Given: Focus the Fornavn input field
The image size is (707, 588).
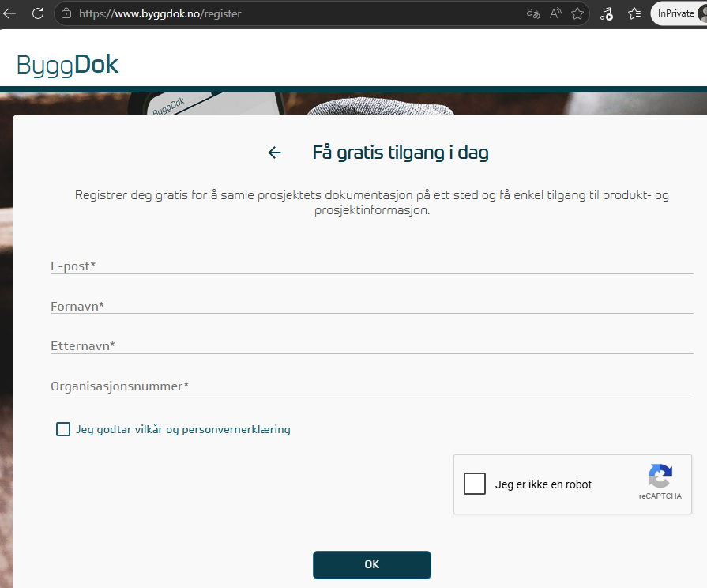Looking at the screenshot, I should coord(371,306).
